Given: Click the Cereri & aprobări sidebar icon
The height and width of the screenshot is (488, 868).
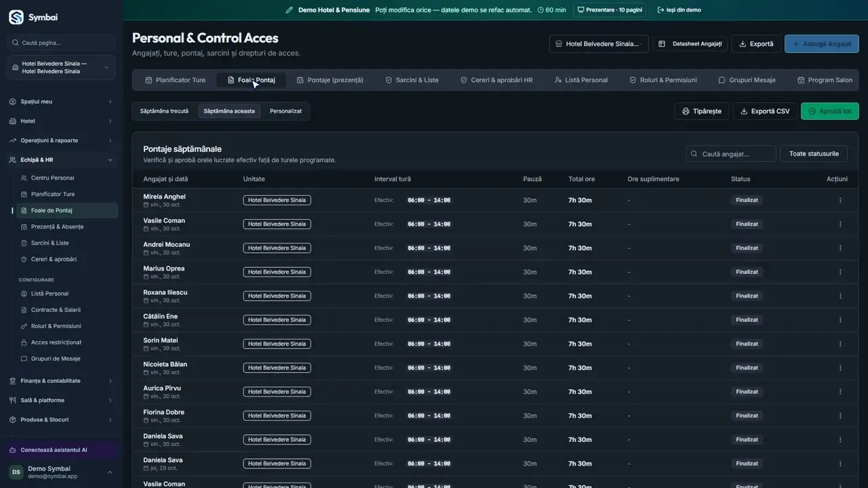Looking at the screenshot, I should tap(24, 260).
